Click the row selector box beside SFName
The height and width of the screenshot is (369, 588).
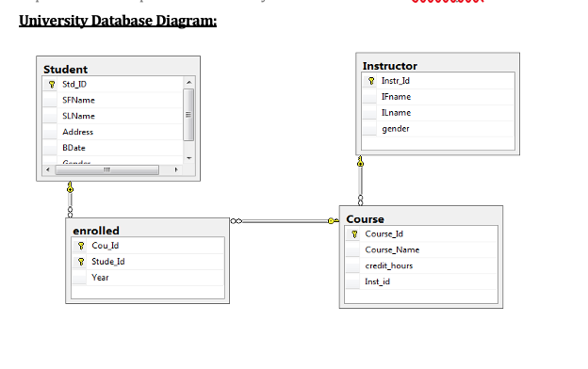point(50,100)
